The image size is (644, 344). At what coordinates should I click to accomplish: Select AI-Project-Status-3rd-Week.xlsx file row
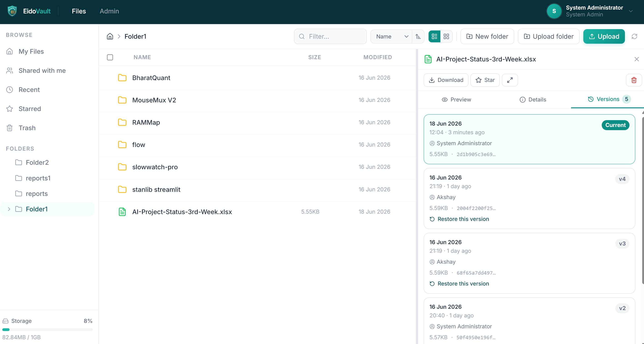(x=257, y=212)
